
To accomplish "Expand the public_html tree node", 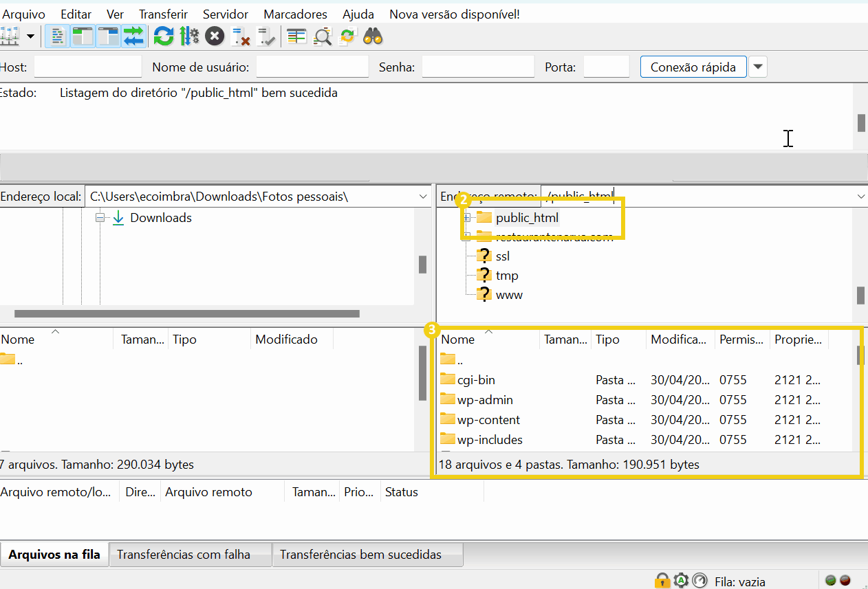I will click(x=468, y=217).
